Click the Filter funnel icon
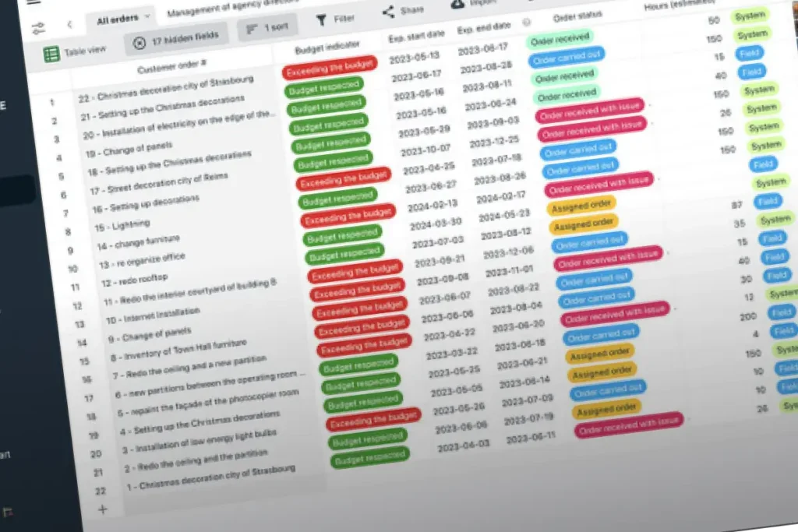 point(321,19)
